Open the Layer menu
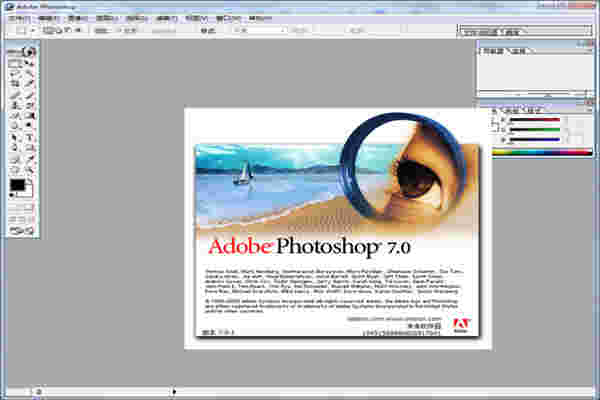The image size is (600, 400). coord(106,18)
